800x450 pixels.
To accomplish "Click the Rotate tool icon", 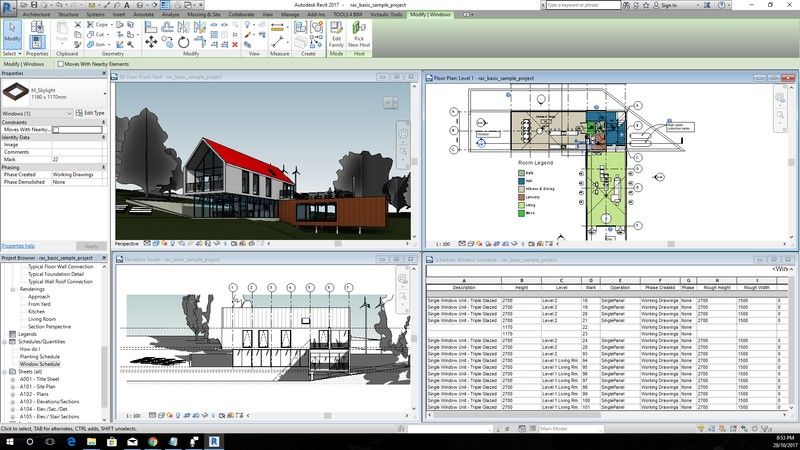I will pos(184,42).
